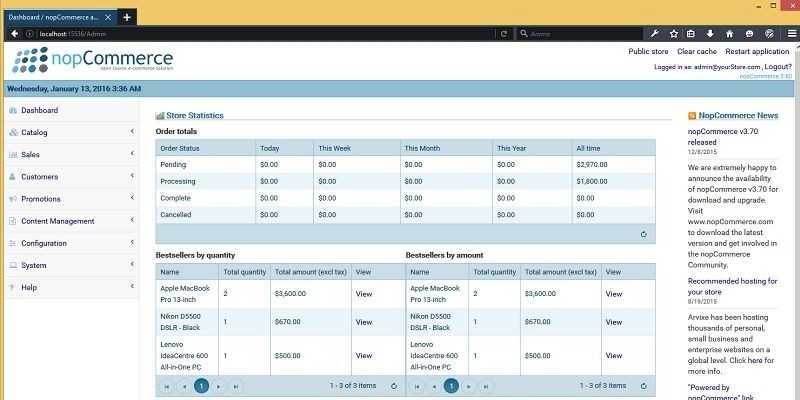Open a new browser tab with plus button

point(128,18)
